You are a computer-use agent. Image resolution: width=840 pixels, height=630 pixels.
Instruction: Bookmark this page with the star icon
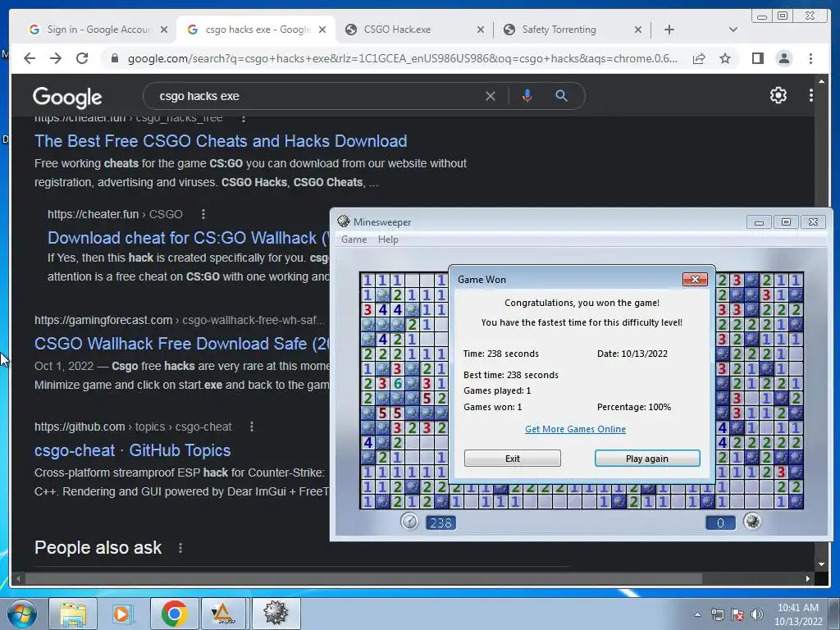coord(725,58)
